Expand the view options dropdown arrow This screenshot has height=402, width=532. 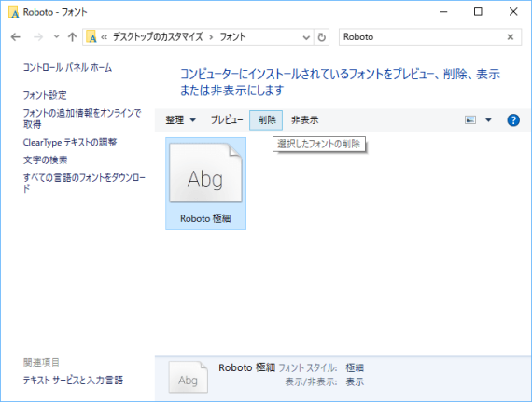click(x=488, y=120)
